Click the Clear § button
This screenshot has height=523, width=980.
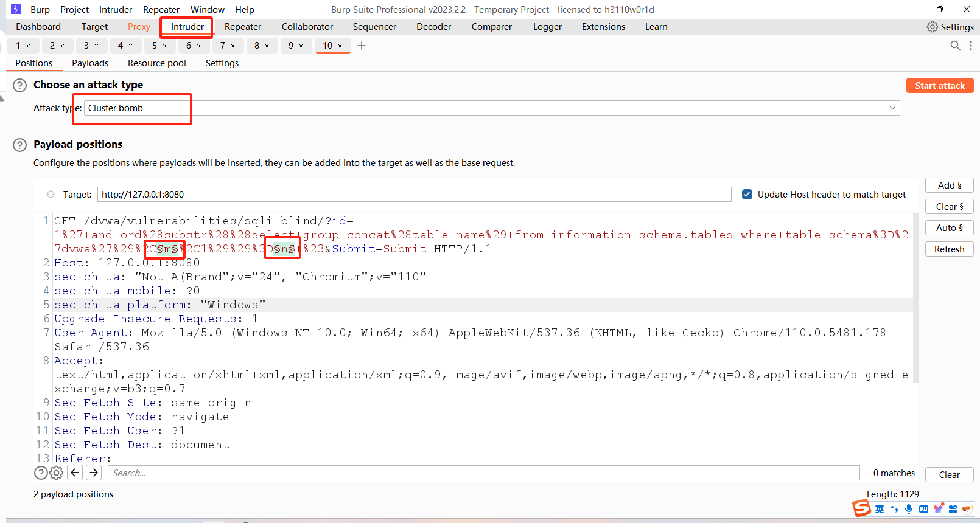coord(950,207)
